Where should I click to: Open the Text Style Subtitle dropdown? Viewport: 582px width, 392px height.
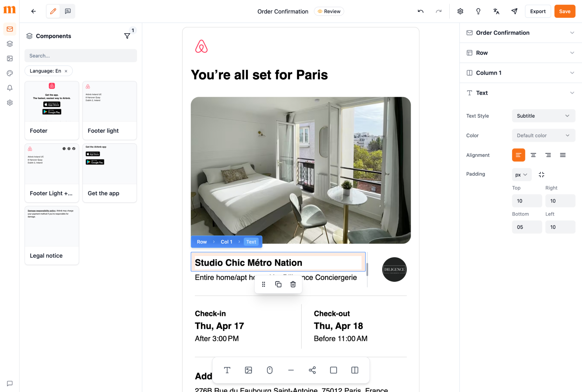(543, 116)
